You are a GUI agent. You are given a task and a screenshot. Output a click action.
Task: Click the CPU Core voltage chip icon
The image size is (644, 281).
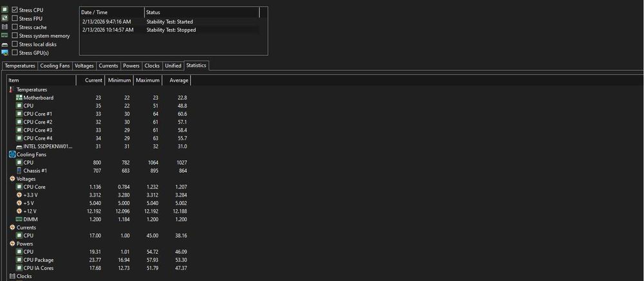[19, 186]
